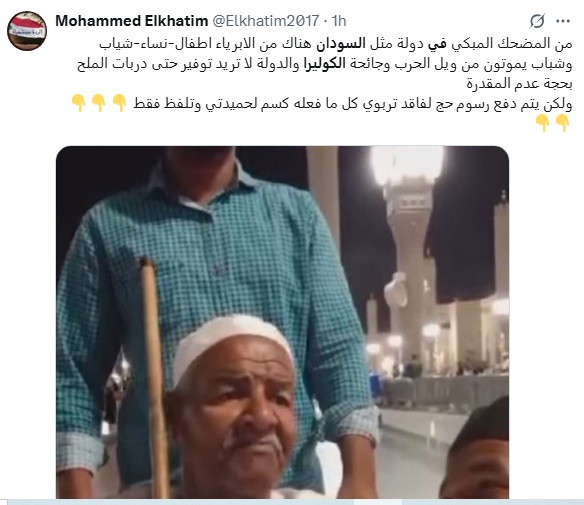Viewport: 584px width, 505px height.
Task: Click the Mohammed Elkhatim display name
Action: [131, 21]
